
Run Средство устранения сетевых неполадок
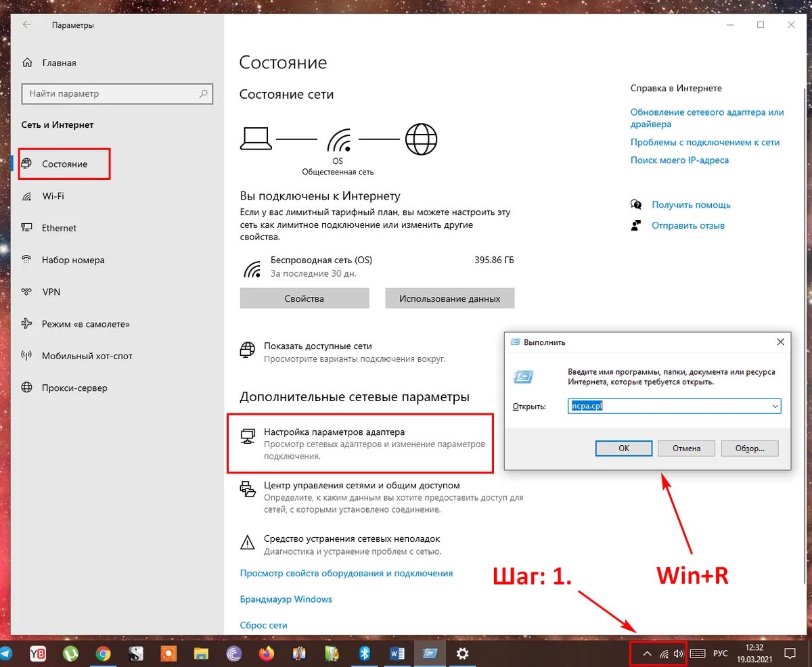click(340, 545)
